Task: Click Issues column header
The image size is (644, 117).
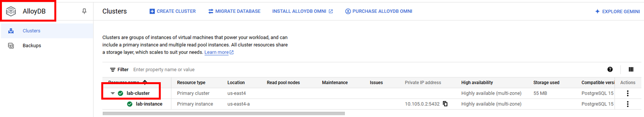Action: (376, 83)
